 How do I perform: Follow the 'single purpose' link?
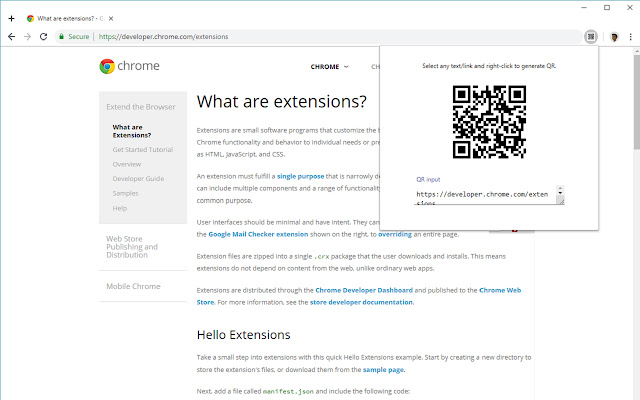coord(300,176)
